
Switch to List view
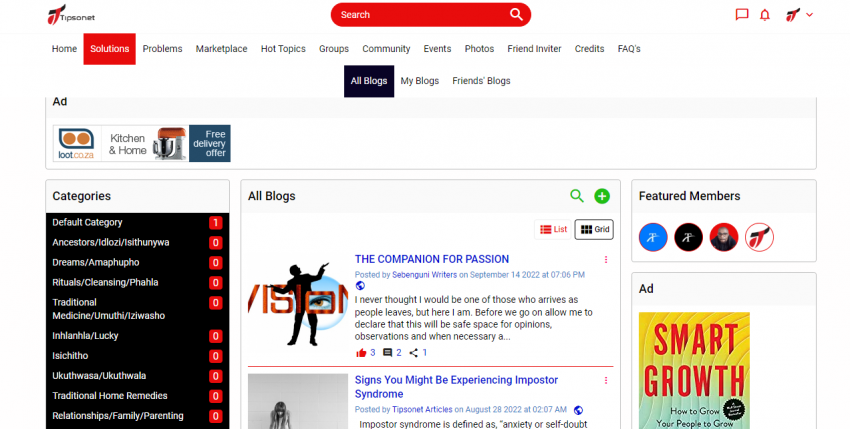[x=553, y=230]
